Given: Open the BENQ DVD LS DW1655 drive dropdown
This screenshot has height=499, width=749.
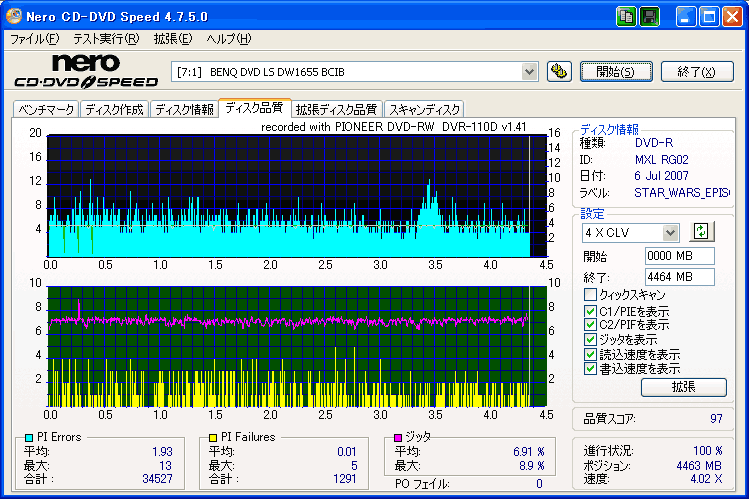Looking at the screenshot, I should point(529,72).
